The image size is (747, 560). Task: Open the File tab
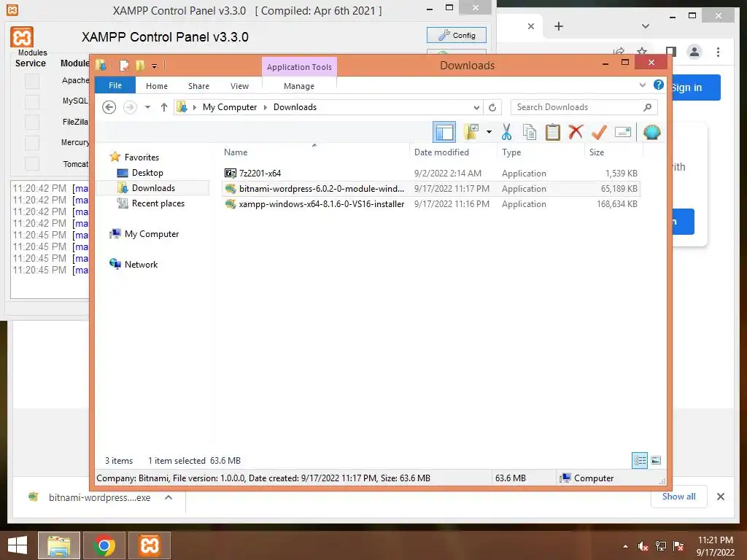pyautogui.click(x=115, y=85)
